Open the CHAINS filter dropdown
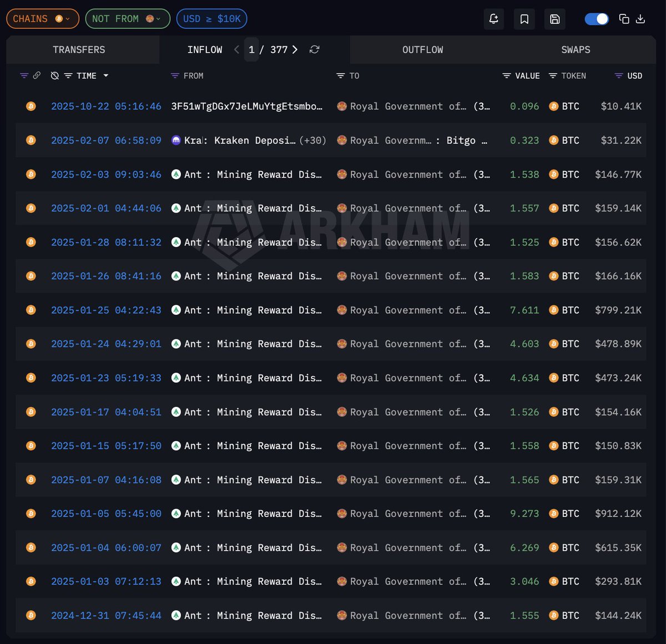Viewport: 666px width, 644px height. tap(43, 19)
